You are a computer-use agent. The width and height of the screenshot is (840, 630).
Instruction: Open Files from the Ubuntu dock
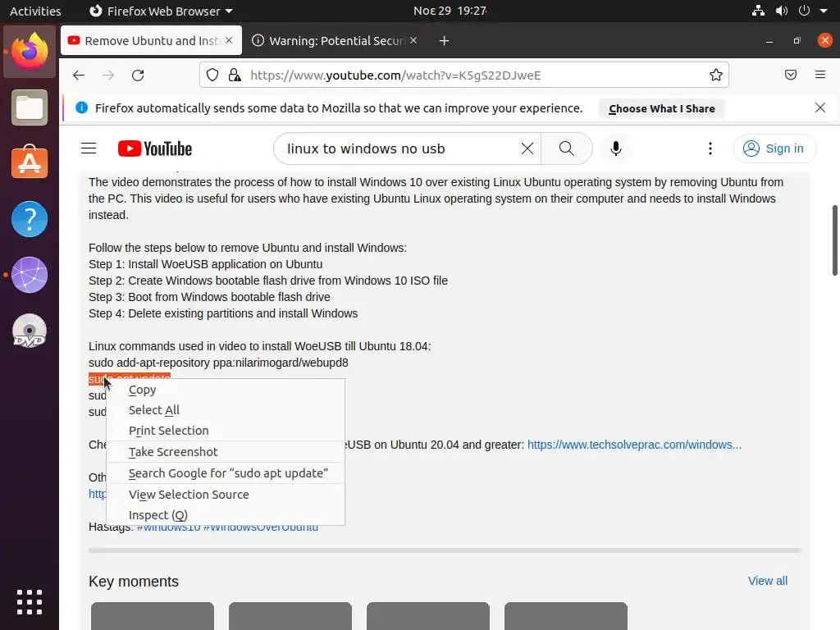tap(30, 107)
